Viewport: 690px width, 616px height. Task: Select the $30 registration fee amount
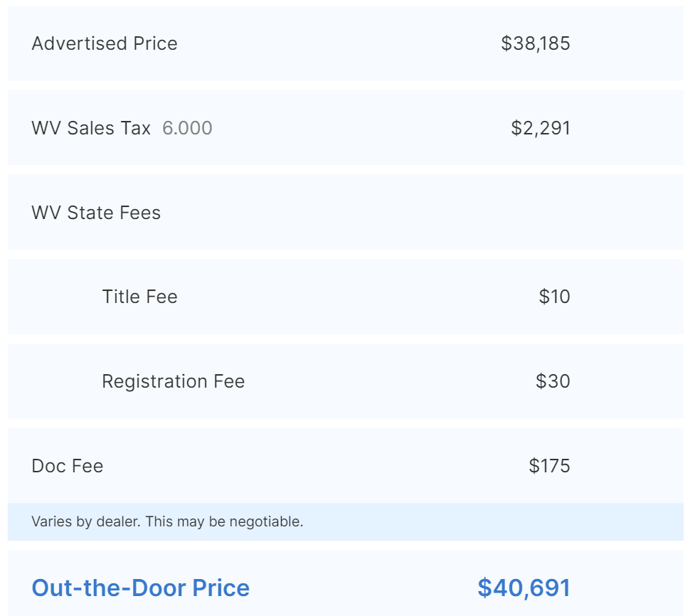[x=553, y=381]
